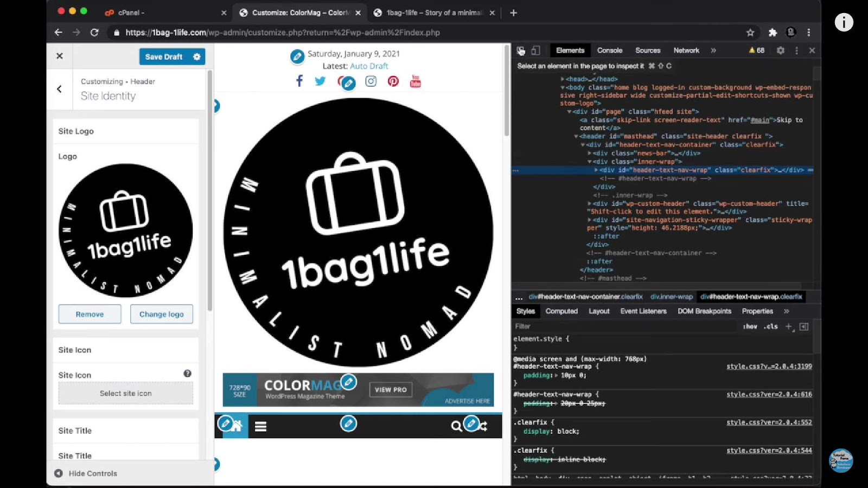Toggle the device toolbar in DevTools
This screenshot has height=488, width=868.
tap(535, 50)
